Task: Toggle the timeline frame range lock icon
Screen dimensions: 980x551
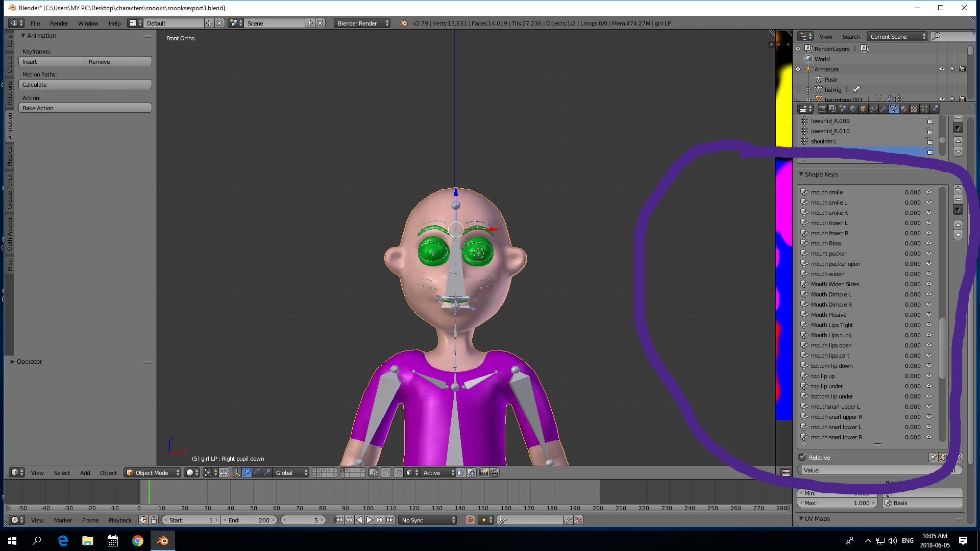Action: tap(154, 520)
